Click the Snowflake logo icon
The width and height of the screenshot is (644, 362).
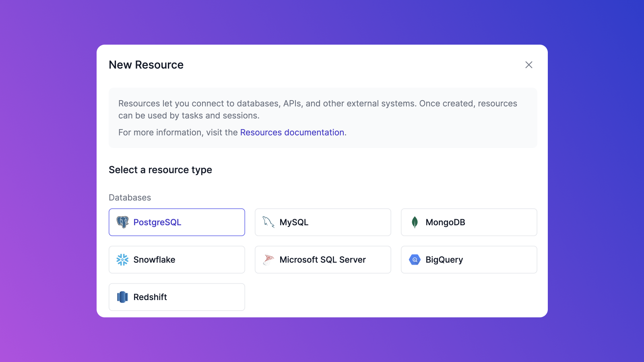pyautogui.click(x=122, y=259)
